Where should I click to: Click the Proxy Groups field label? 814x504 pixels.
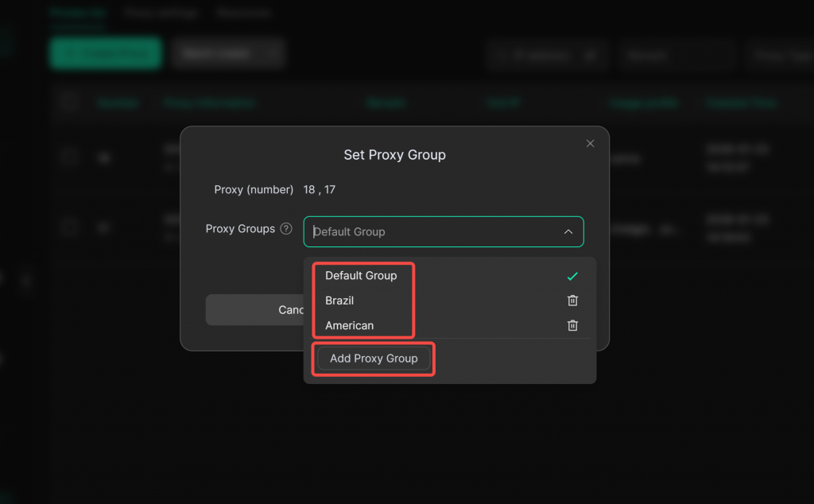pyautogui.click(x=240, y=229)
